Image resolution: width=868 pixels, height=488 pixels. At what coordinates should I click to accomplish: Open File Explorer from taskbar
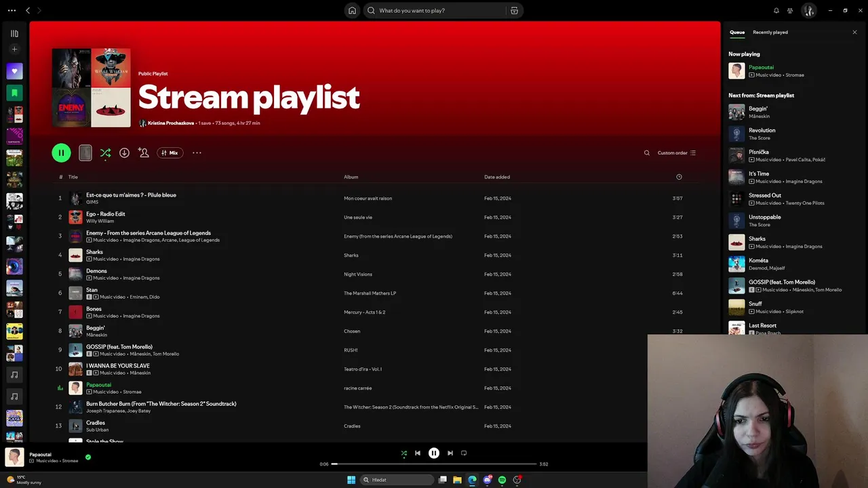[x=457, y=480]
